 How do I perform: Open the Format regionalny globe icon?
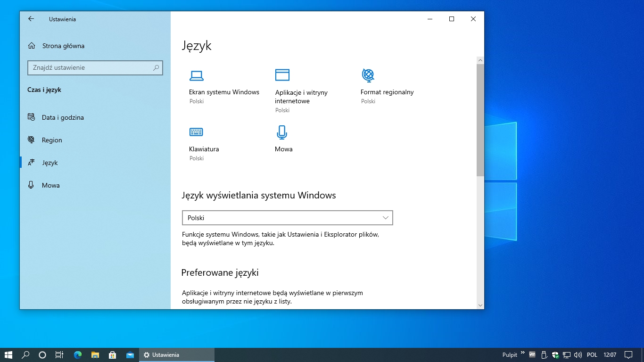tap(368, 75)
